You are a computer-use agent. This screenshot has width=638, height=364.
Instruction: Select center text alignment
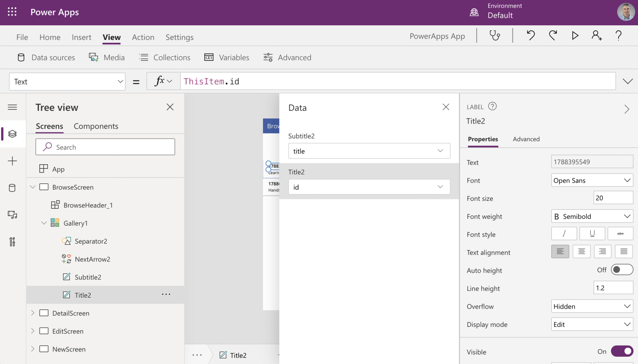(x=581, y=251)
